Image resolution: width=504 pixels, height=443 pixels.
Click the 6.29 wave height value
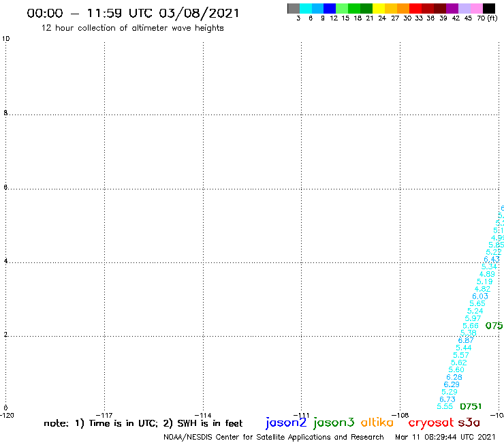452,384
